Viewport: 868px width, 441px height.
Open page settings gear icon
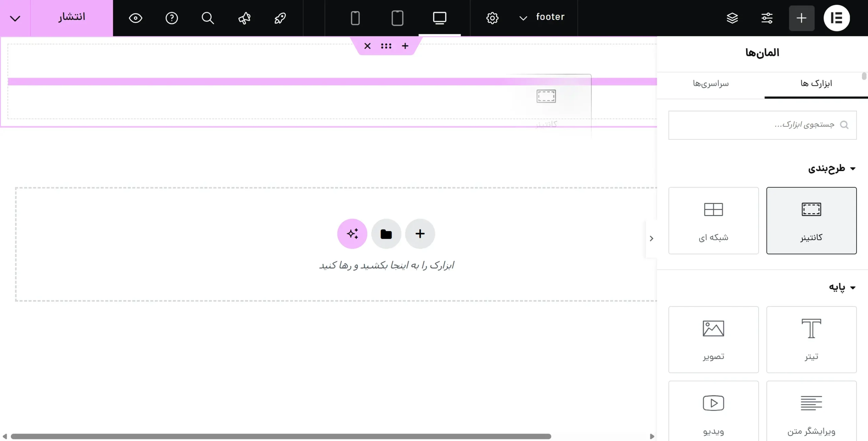pos(492,18)
